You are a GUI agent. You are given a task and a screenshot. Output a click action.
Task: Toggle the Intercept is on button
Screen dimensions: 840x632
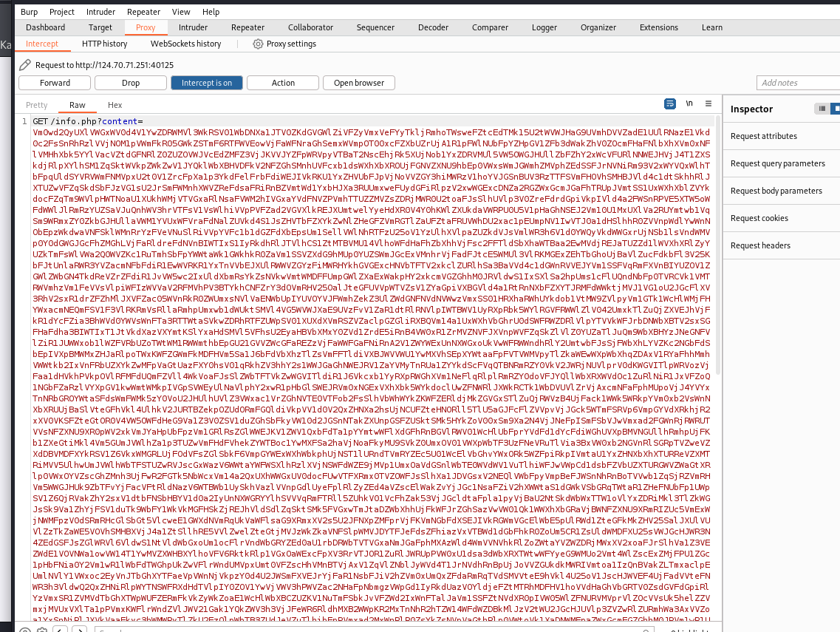click(207, 83)
